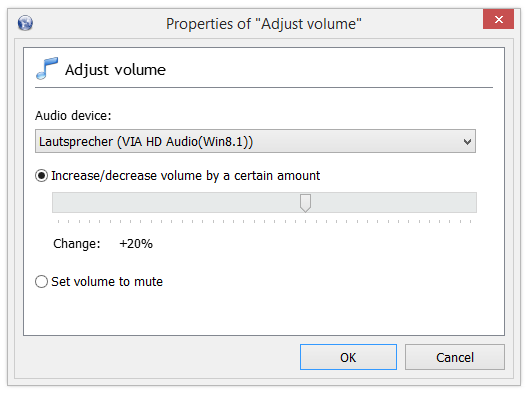
Task: Click the volume change slider thumb
Action: [x=305, y=203]
